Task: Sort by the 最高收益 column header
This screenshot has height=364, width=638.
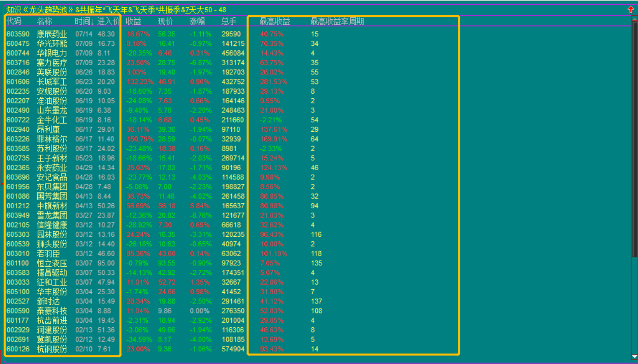Action: [275, 21]
